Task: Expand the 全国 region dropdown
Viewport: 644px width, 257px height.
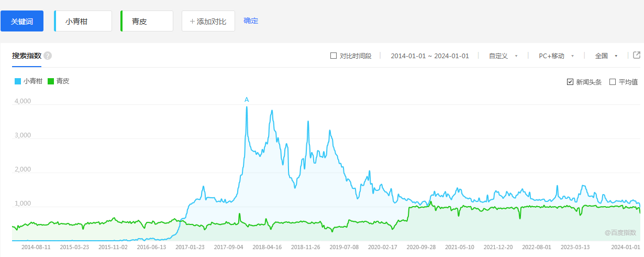Action: [606, 56]
